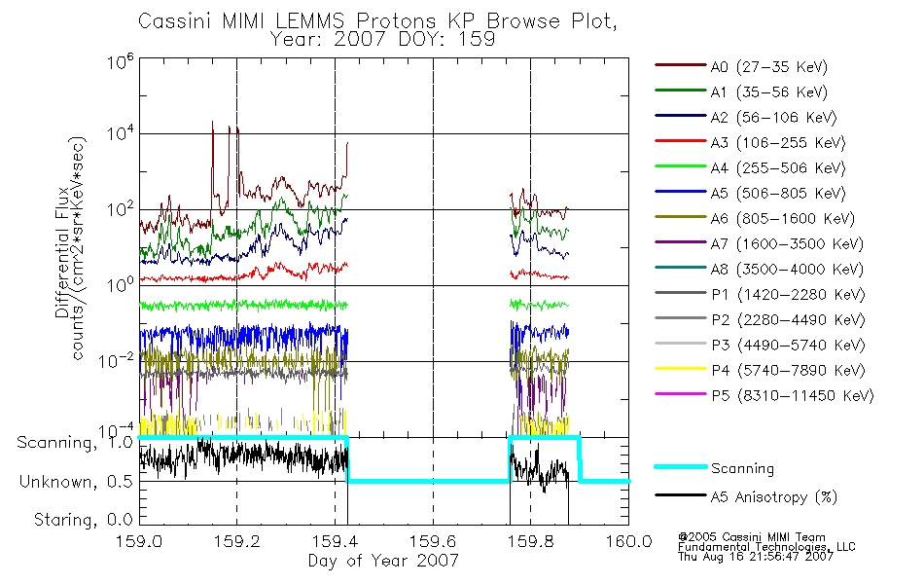Click the magenta P5 legend line
The image size is (924, 584).
click(681, 393)
